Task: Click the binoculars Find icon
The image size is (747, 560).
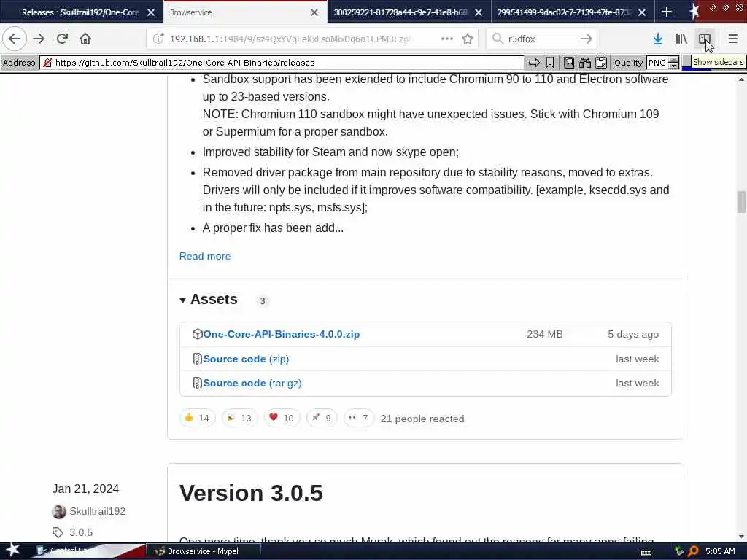Action: point(585,63)
